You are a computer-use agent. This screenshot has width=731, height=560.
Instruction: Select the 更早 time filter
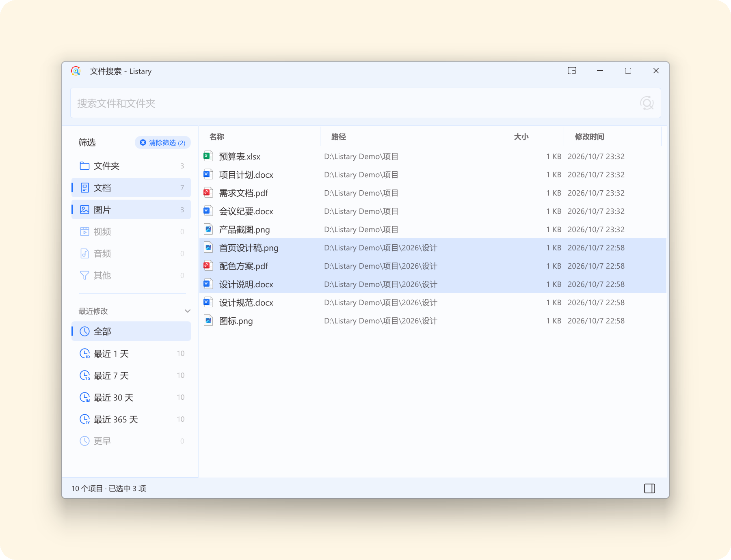131,441
